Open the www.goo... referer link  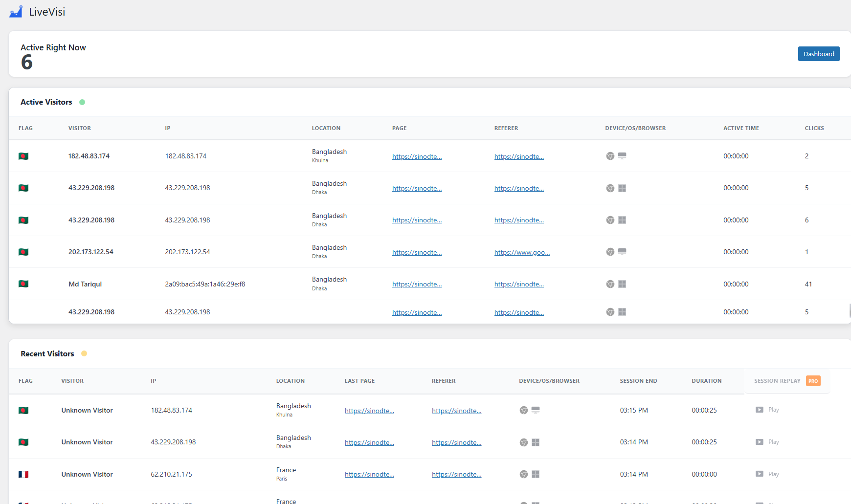tap(522, 252)
